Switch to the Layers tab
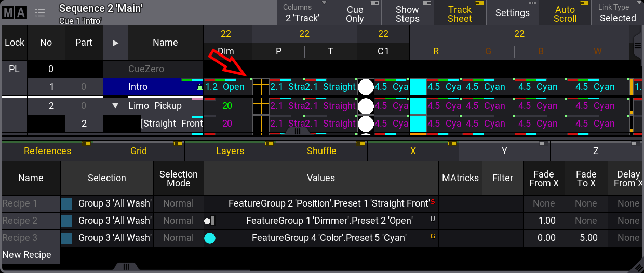The image size is (644, 273). tap(230, 151)
